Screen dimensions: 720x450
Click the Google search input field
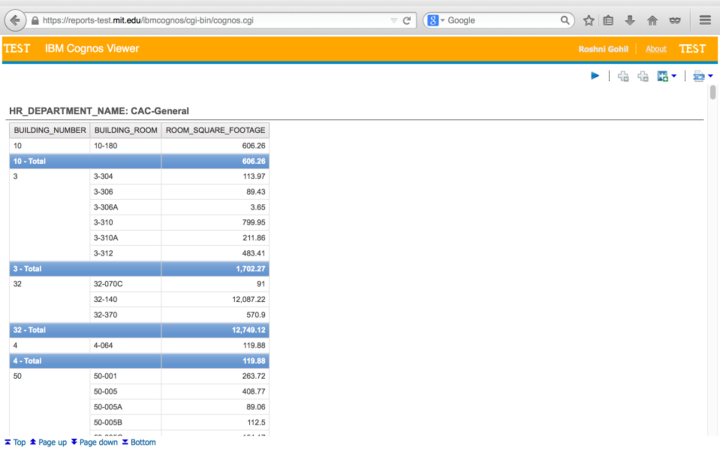(500, 20)
